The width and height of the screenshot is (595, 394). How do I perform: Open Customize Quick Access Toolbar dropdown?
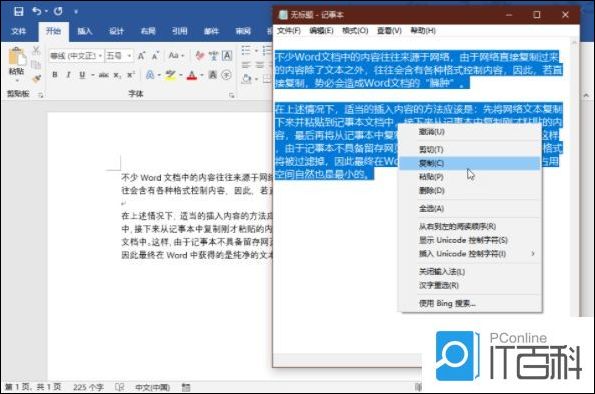(76, 12)
